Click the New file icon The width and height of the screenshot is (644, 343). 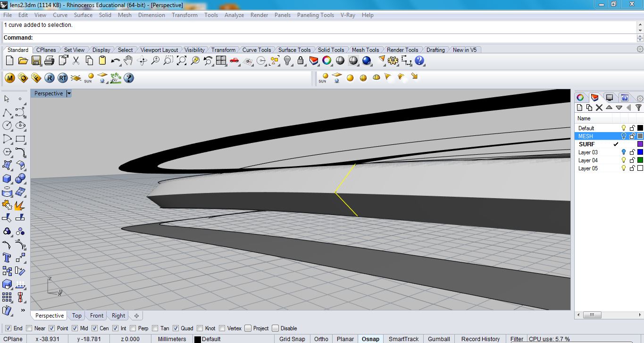[x=9, y=61]
